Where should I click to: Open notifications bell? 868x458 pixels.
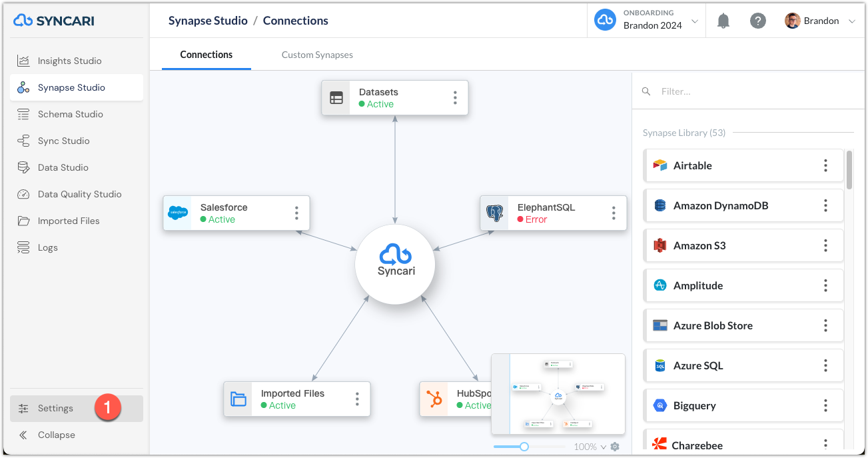tap(723, 21)
